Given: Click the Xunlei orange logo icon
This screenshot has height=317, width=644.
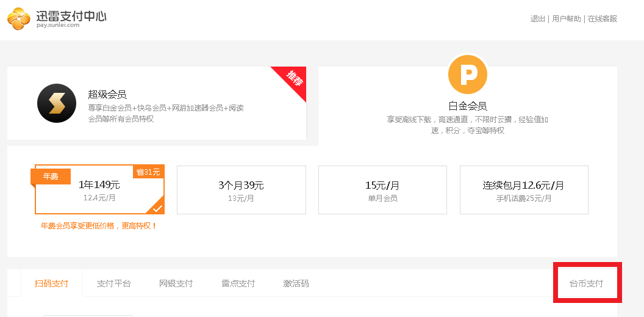Looking at the screenshot, I should tap(19, 18).
